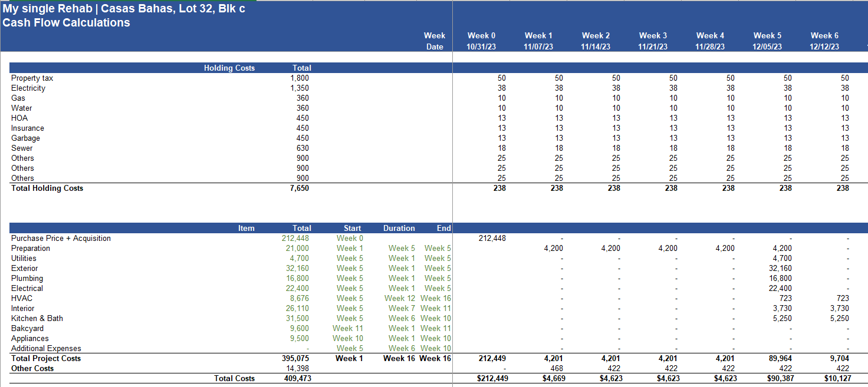Select the Purchase Price + Acquisition row label

tap(60, 238)
